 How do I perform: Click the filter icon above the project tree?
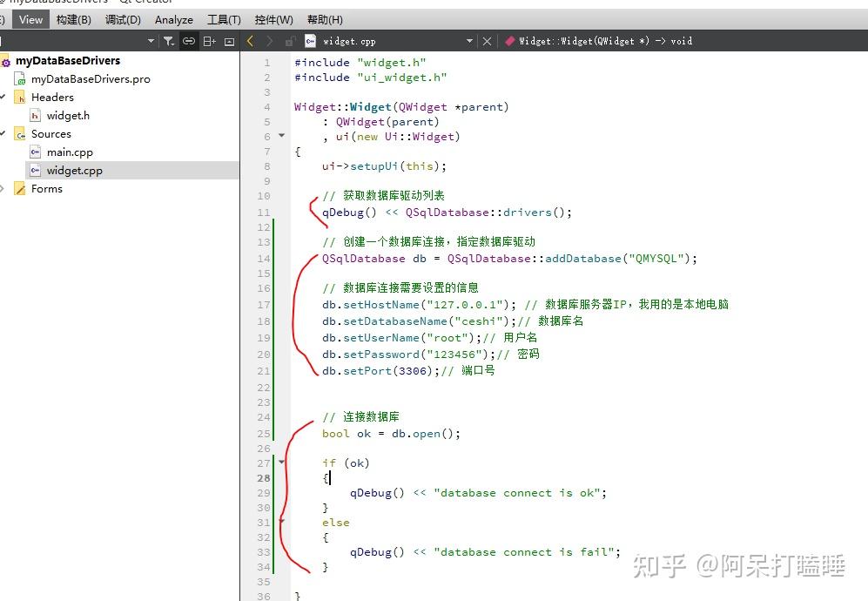pyautogui.click(x=170, y=40)
